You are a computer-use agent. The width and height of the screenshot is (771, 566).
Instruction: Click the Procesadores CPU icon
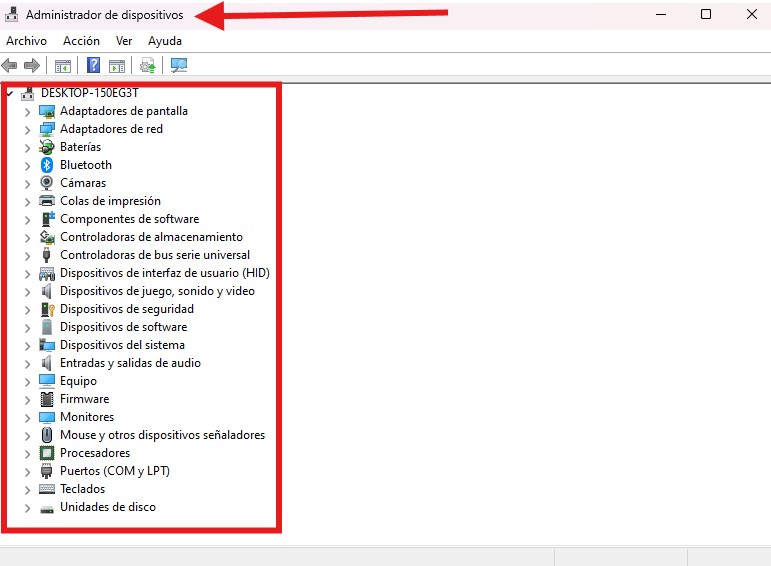[x=47, y=453]
